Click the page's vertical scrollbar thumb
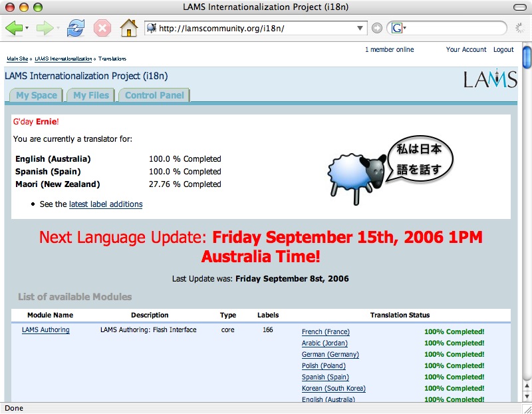 coord(527,57)
